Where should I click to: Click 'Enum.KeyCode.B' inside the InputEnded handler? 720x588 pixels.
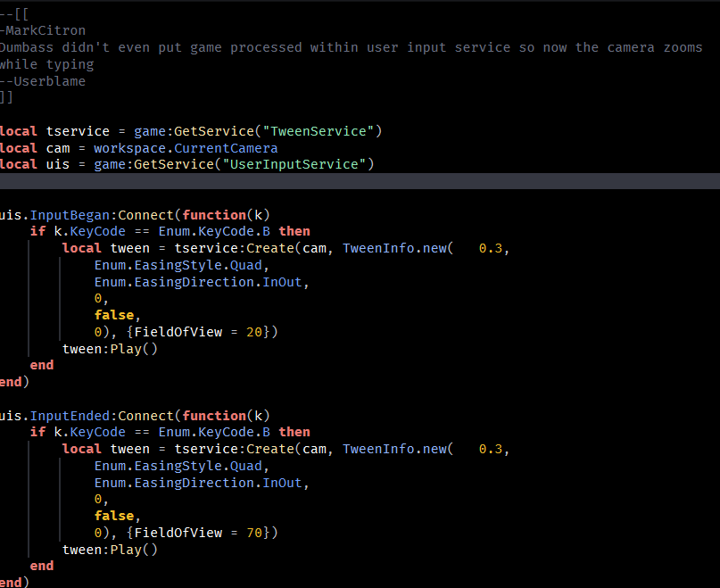click(x=214, y=432)
